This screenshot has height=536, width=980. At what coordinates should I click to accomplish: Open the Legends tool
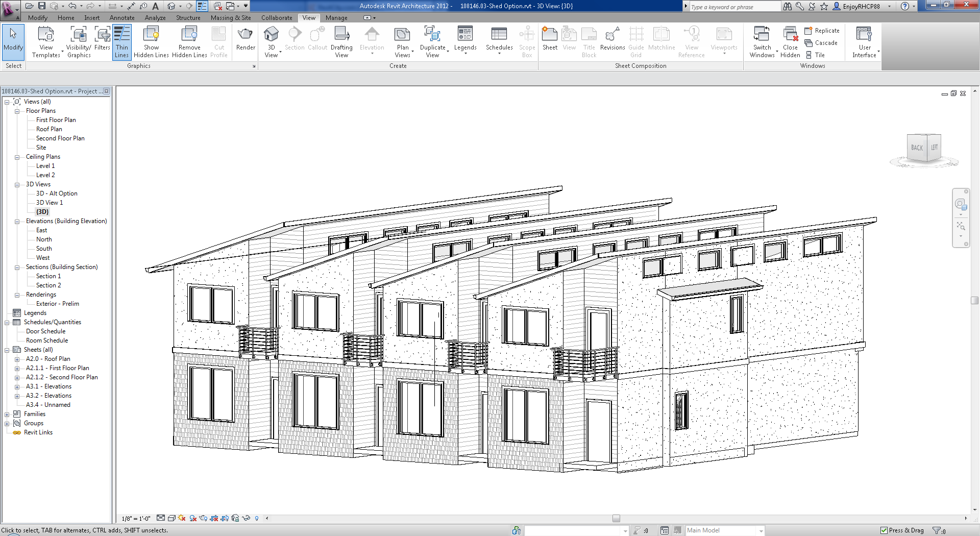pos(465,40)
